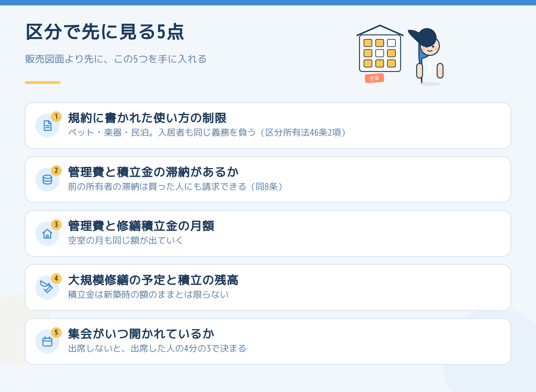This screenshot has width=536, height=392.
Task: Select the title 管理費と積立金の滞納があるか
Action: coord(153,172)
